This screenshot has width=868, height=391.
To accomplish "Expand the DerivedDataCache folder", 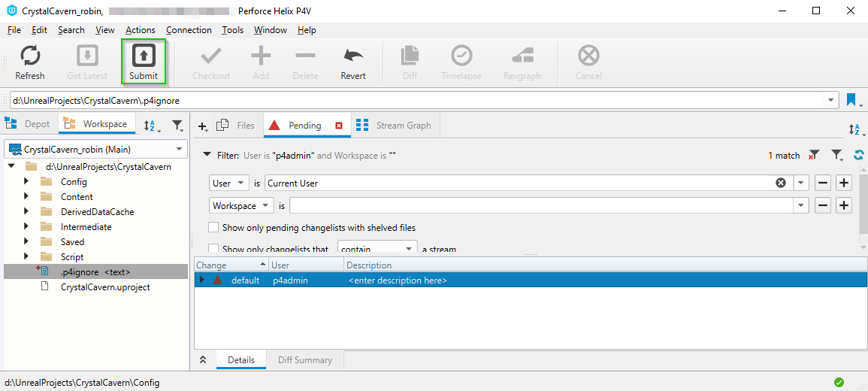I will pos(26,211).
